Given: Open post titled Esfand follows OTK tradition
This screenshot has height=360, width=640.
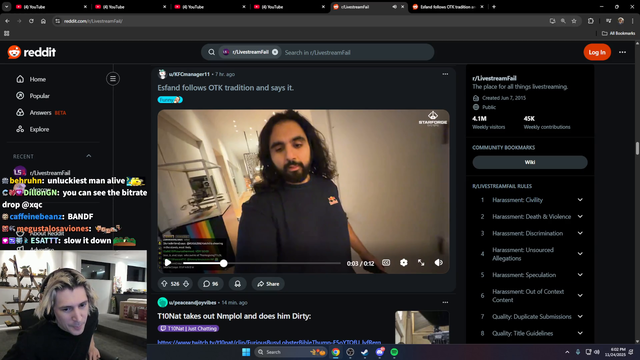Looking at the screenshot, I should point(225,88).
